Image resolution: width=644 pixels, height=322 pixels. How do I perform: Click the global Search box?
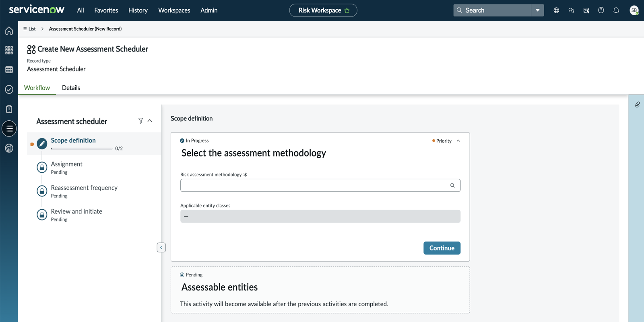pos(492,10)
